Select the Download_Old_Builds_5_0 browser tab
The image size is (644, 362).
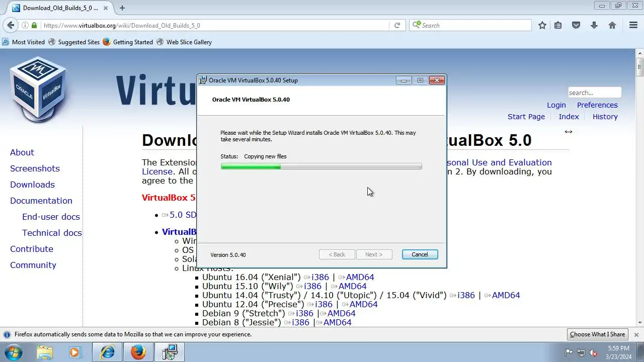[59, 8]
